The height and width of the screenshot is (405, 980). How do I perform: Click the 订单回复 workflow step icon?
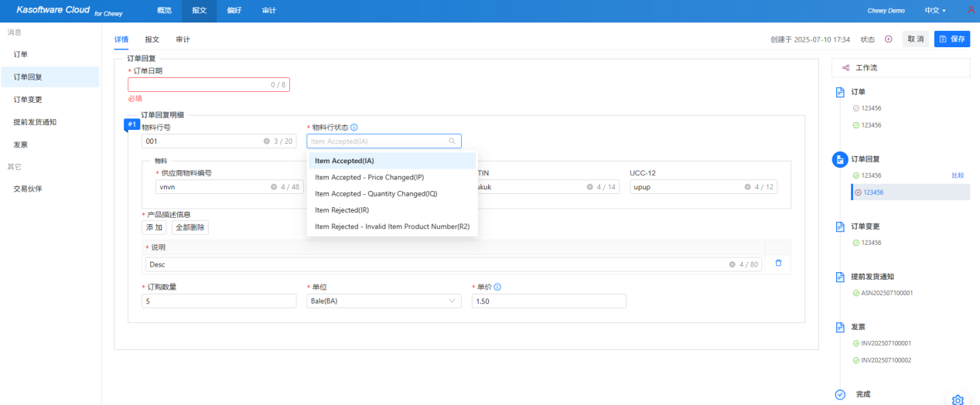click(839, 159)
